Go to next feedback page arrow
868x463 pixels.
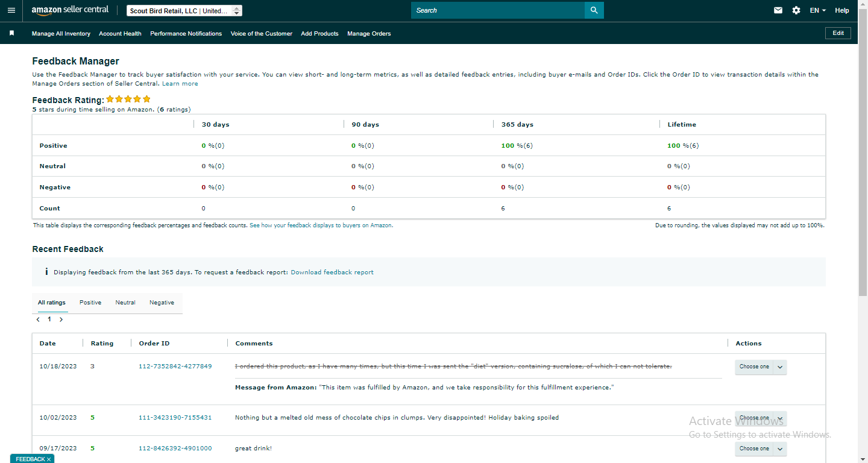tap(61, 320)
